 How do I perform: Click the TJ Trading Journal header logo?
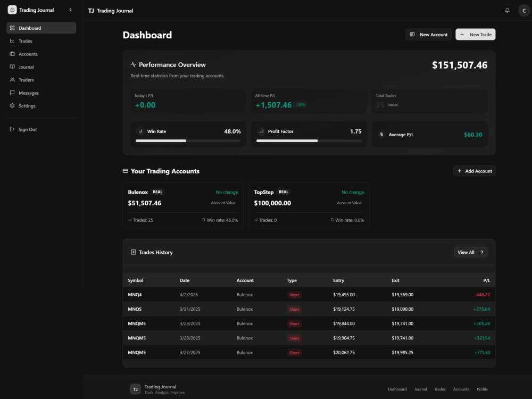click(x=111, y=11)
